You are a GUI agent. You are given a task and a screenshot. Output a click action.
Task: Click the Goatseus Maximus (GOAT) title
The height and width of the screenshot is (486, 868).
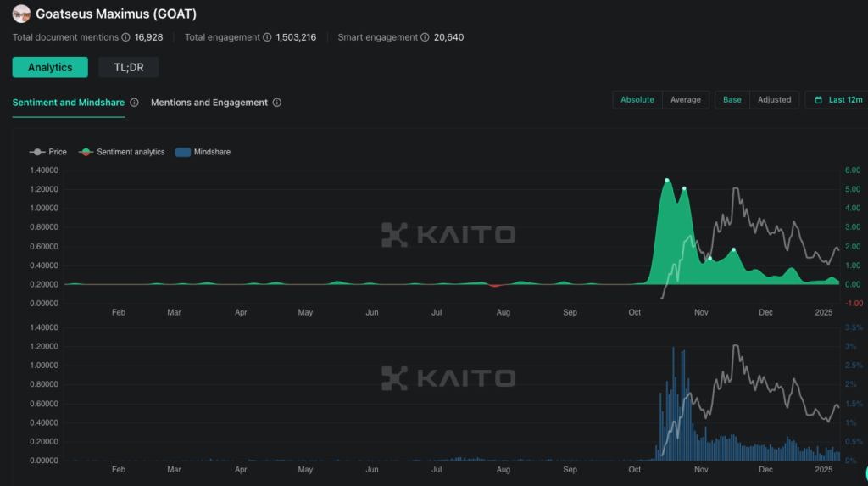coord(116,14)
